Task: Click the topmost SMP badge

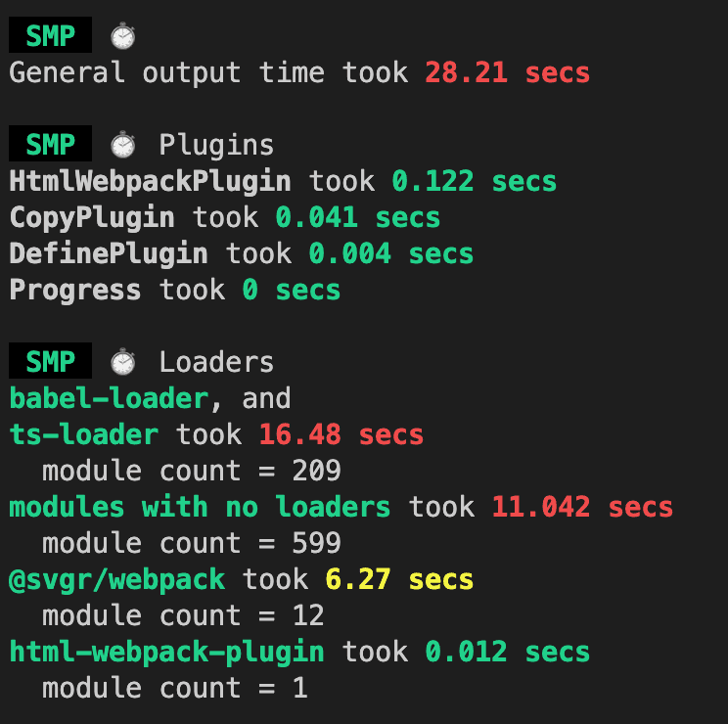Action: point(50,36)
